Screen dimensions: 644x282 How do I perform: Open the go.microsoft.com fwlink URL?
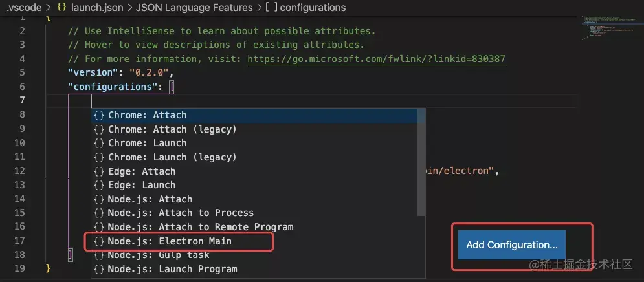376,59
